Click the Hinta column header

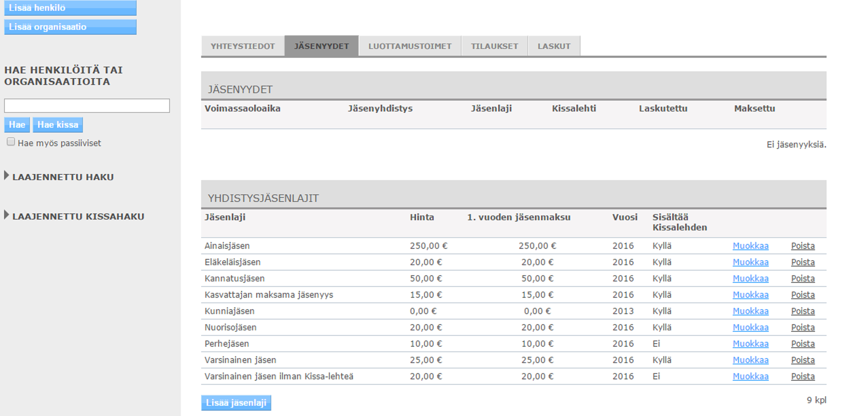(x=422, y=217)
